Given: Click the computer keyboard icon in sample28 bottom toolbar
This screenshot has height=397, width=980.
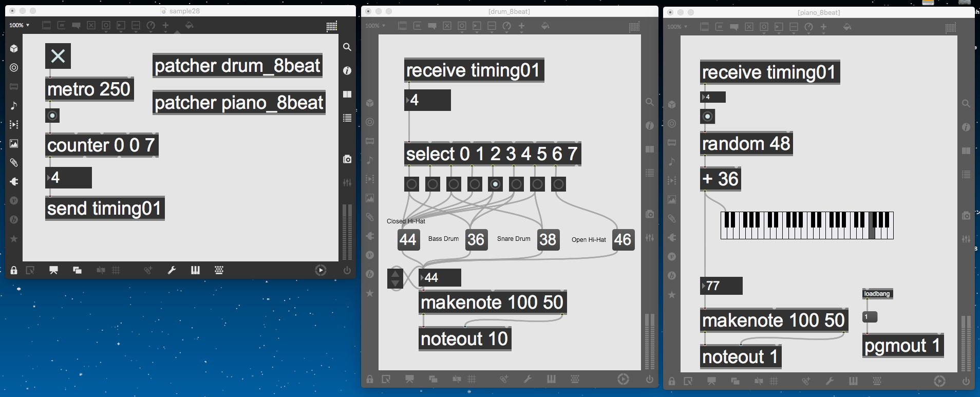Looking at the screenshot, I should tap(219, 270).
